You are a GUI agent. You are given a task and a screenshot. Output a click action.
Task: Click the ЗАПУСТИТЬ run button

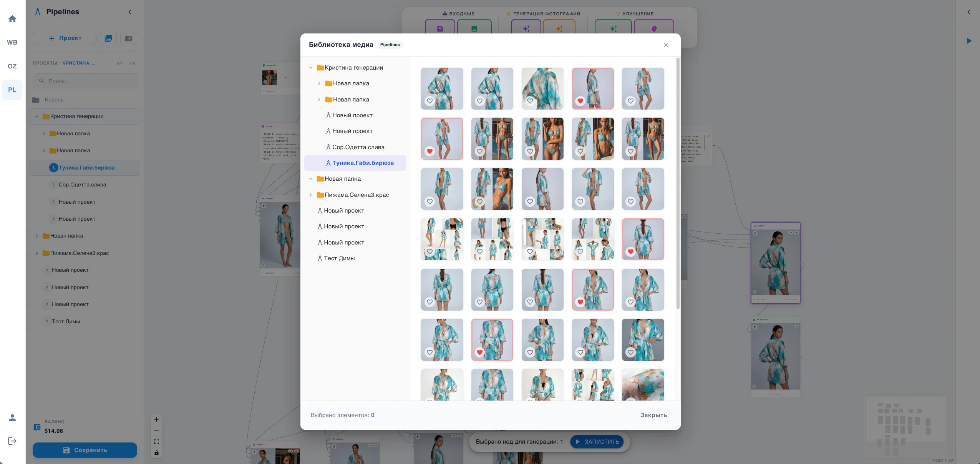[597, 442]
